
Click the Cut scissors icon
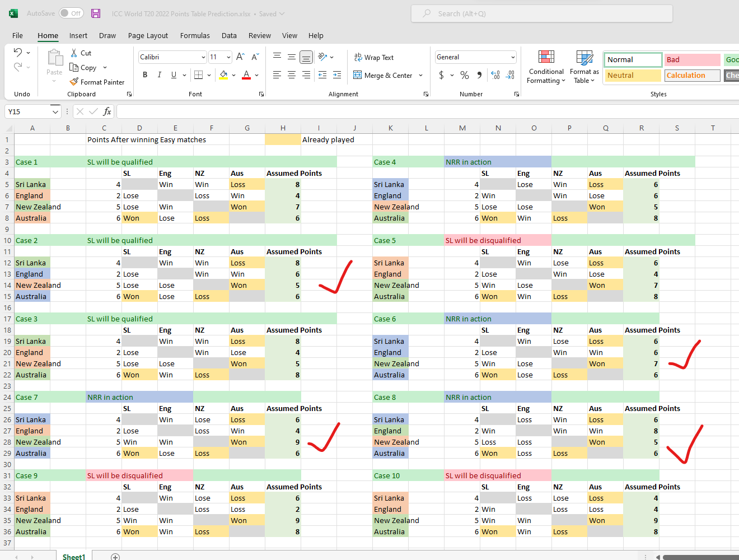[x=74, y=53]
